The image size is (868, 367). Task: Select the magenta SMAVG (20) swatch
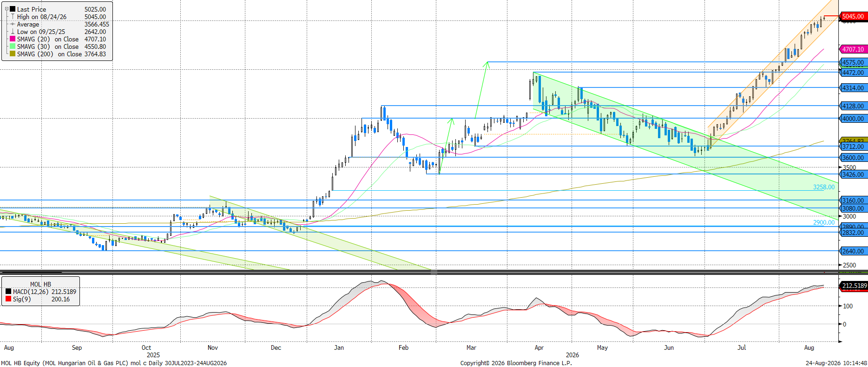pos(13,39)
